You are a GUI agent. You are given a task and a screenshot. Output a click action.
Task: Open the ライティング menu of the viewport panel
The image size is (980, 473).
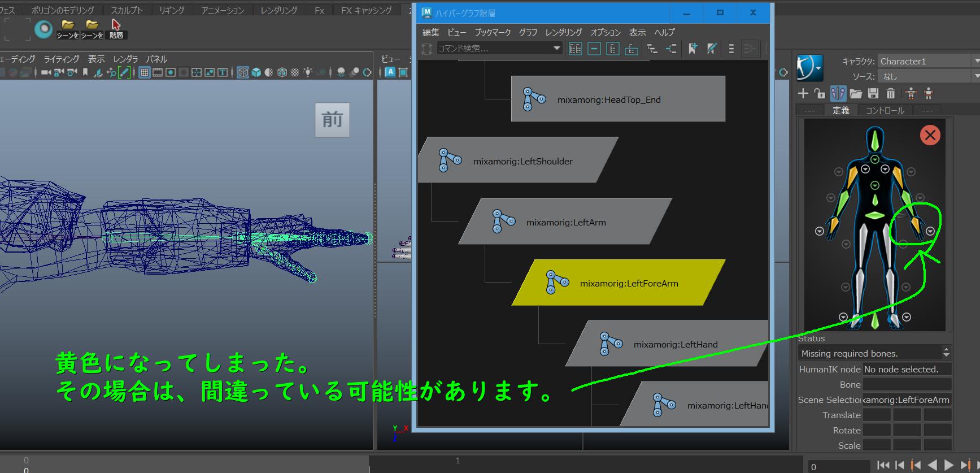pos(62,59)
